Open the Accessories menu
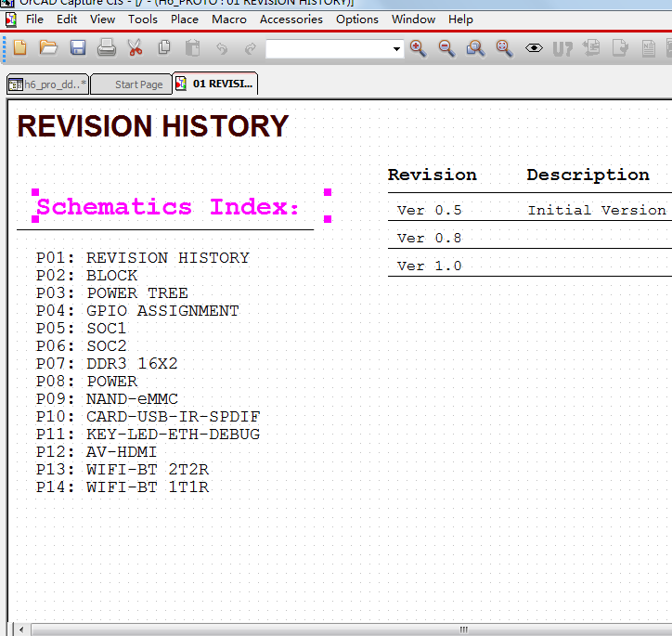 pyautogui.click(x=291, y=19)
